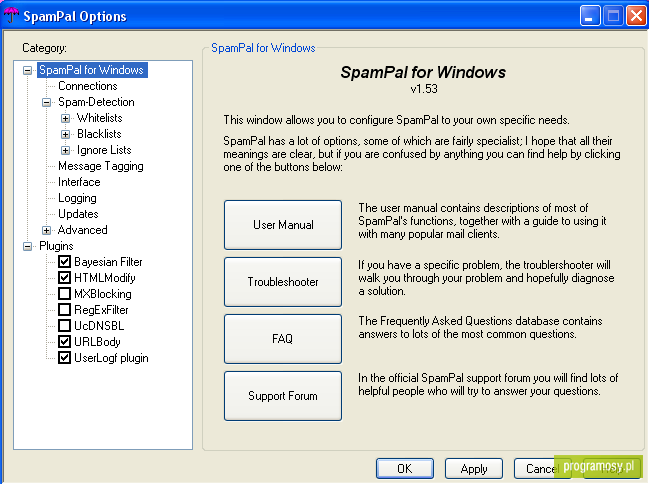Open the User Manual

[283, 225]
